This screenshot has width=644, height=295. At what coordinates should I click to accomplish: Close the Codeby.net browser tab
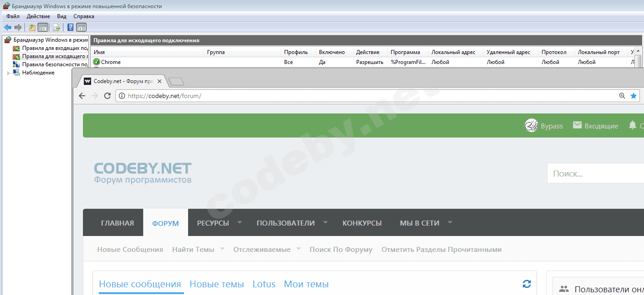point(159,82)
